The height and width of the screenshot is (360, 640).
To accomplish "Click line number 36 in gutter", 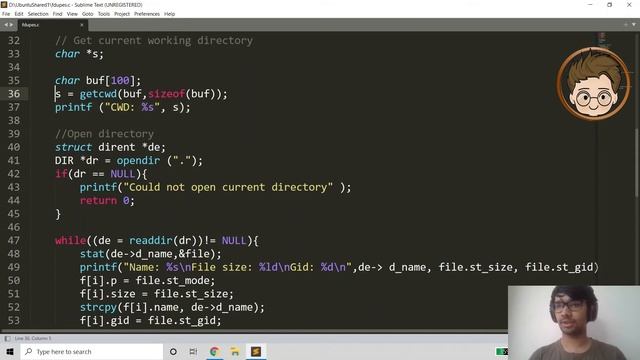I will (x=14, y=94).
